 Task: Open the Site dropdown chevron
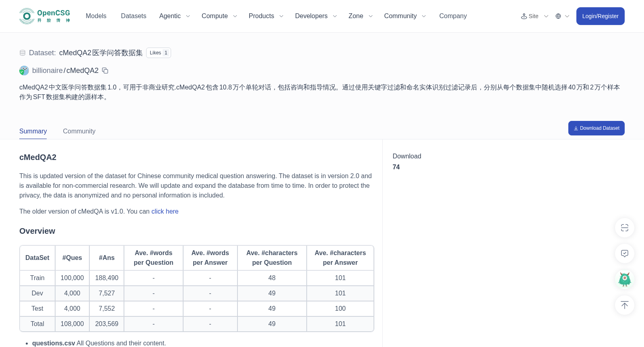pyautogui.click(x=546, y=16)
